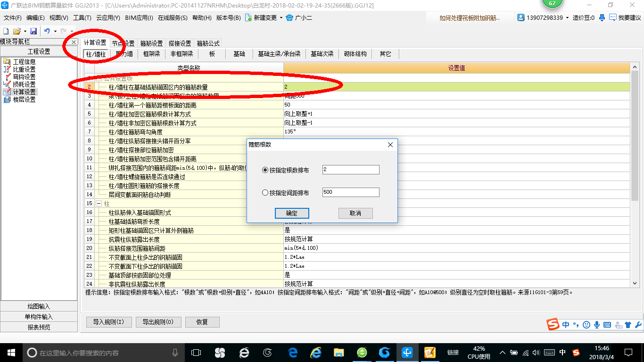The height and width of the screenshot is (362, 644).
Task: Open File Explorer from the taskbar
Action: (x=339, y=353)
